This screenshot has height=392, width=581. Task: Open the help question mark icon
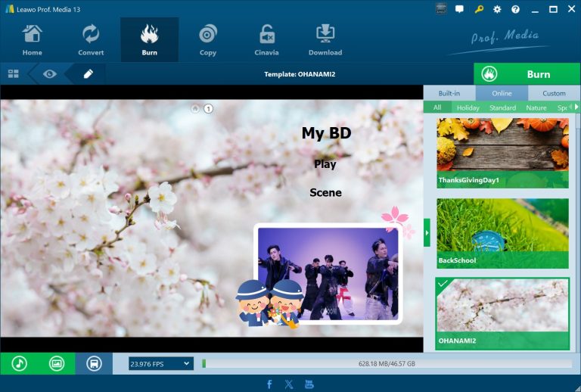coord(515,9)
